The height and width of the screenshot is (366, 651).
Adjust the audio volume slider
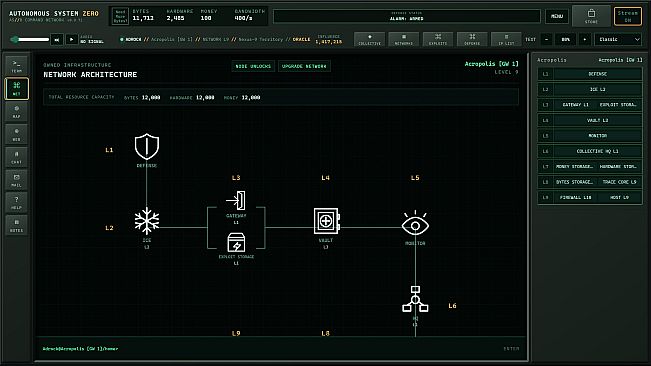30,39
